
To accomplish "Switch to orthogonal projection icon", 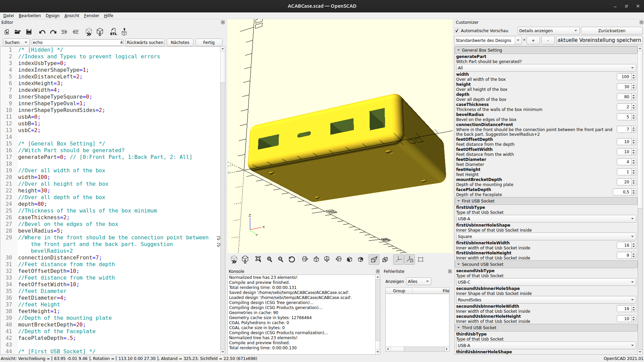I will 385,259.
